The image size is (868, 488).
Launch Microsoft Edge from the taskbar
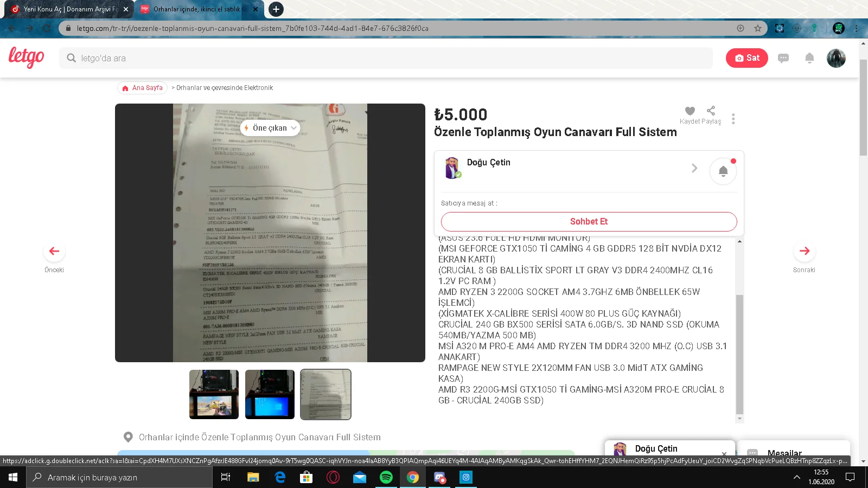click(280, 477)
